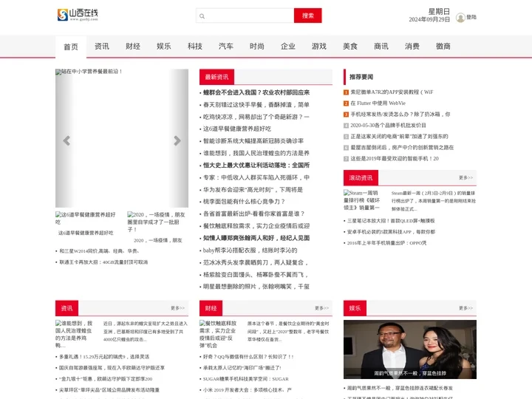This screenshot has height=399, width=532.
Task: Click the number 3 rank badge
Action: point(346,115)
